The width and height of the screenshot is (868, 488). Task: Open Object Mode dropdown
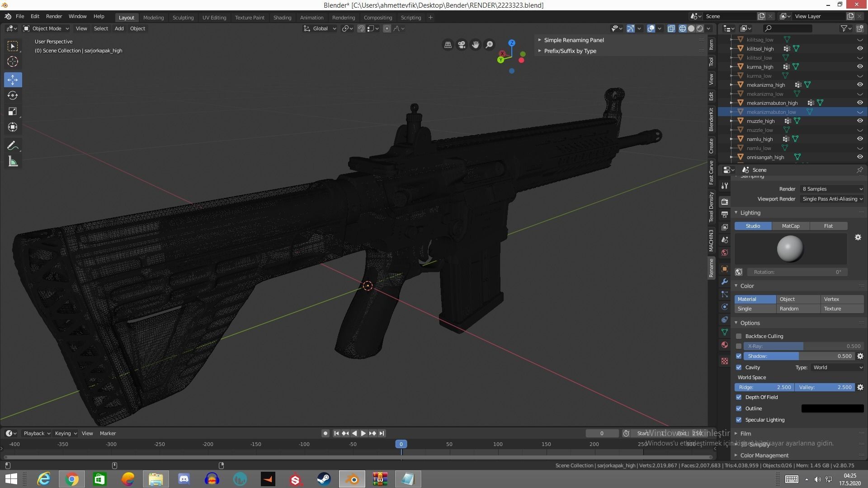pyautogui.click(x=47, y=28)
